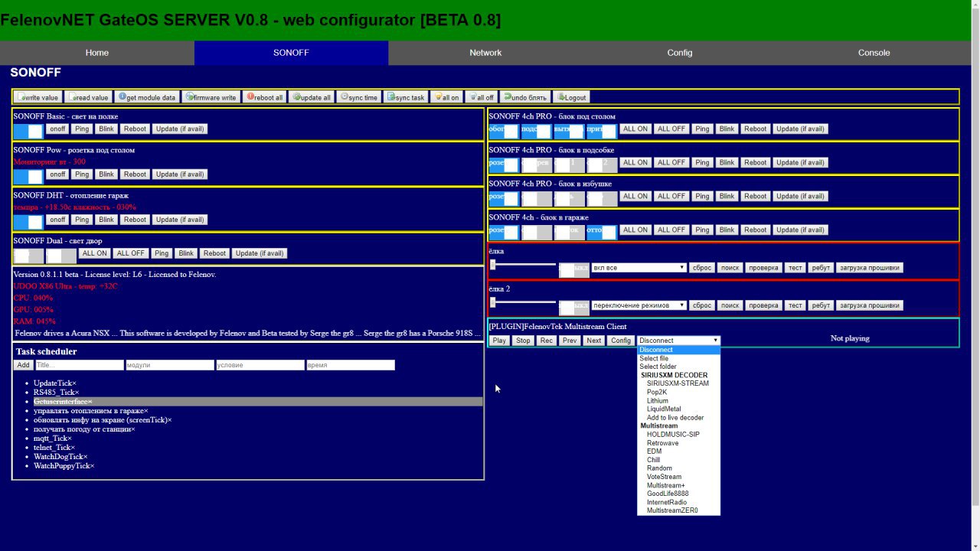The width and height of the screenshot is (980, 551).
Task: Click Ping for SONOFF Basic
Action: pyautogui.click(x=82, y=129)
